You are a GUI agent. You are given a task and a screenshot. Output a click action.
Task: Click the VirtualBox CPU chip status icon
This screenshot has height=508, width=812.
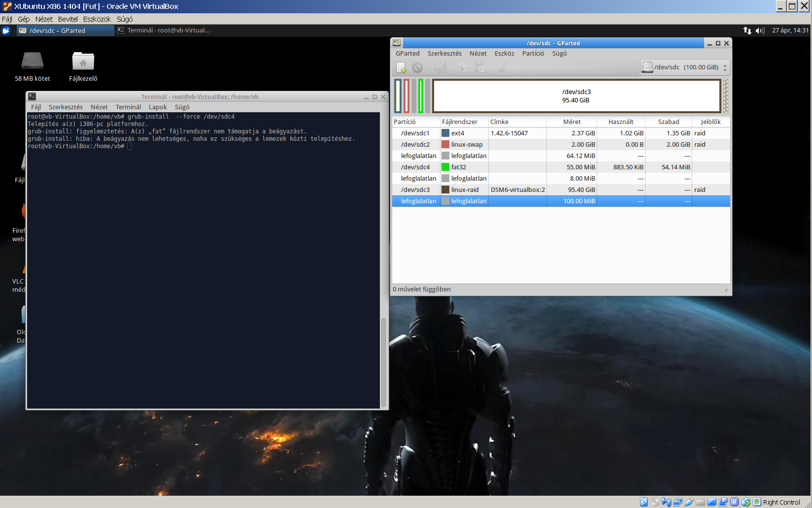click(x=734, y=502)
